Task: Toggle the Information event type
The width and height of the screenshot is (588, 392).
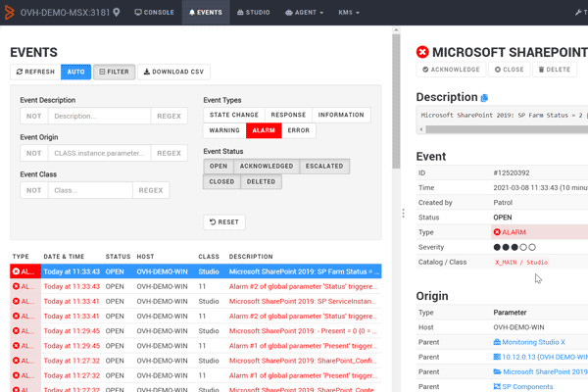Action: point(341,115)
